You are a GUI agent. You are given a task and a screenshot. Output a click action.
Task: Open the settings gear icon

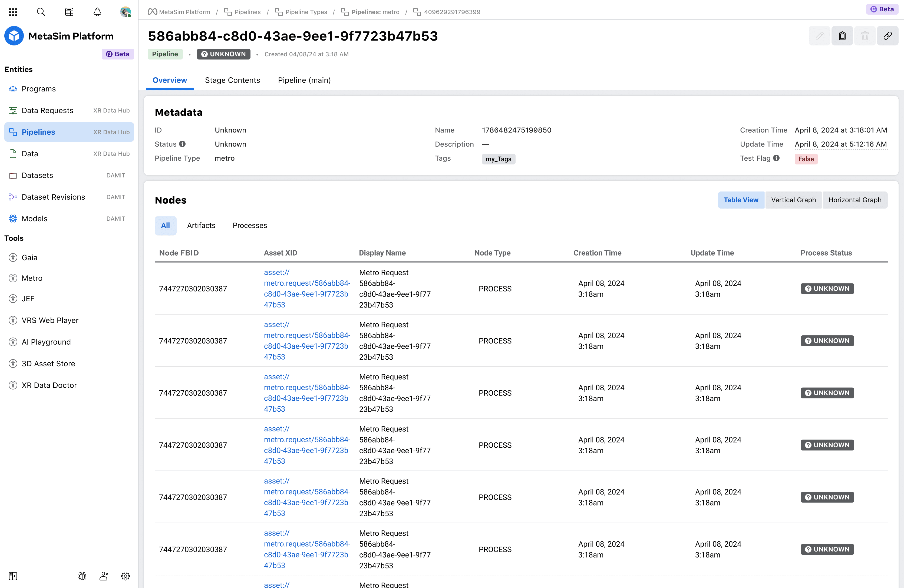click(125, 576)
